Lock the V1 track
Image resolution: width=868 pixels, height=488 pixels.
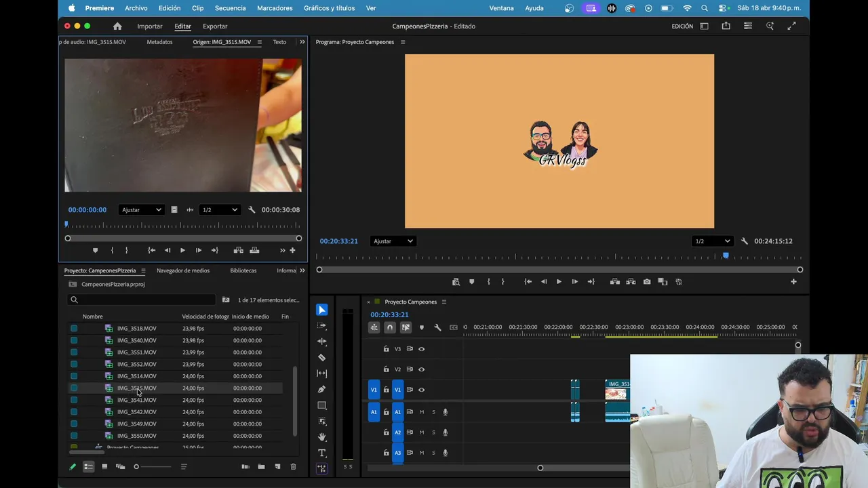point(386,390)
